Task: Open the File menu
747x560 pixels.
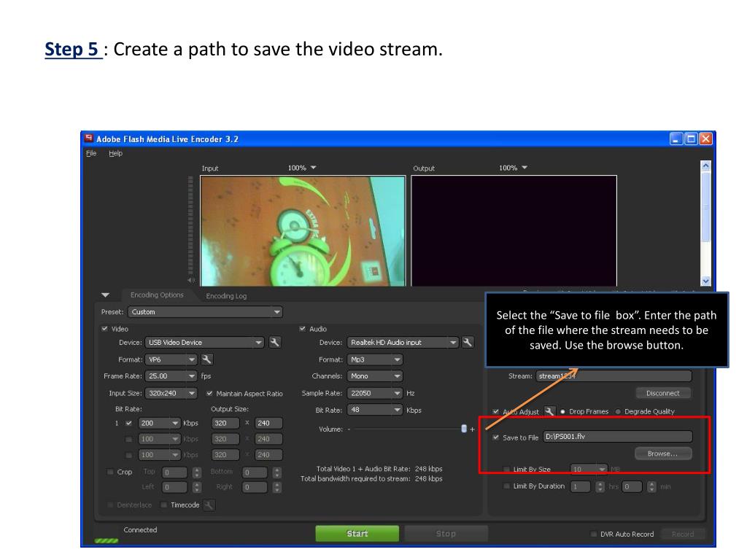Action: [91, 153]
